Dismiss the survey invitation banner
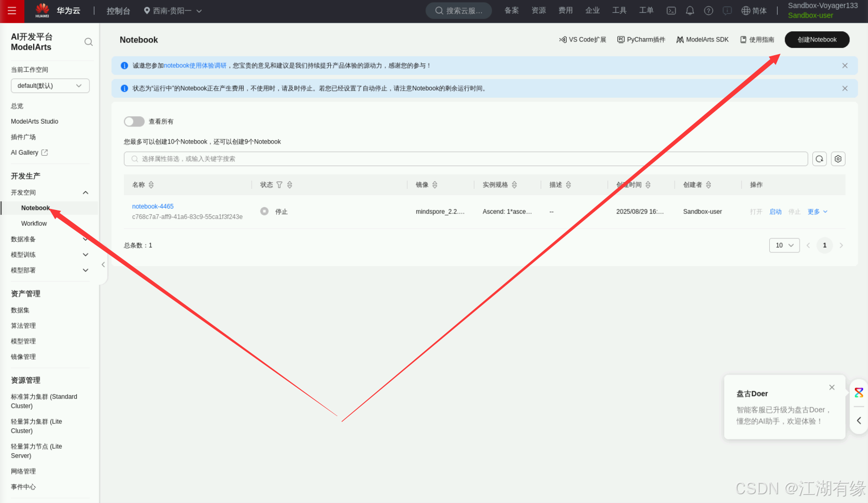The height and width of the screenshot is (503, 868). pyautogui.click(x=845, y=65)
